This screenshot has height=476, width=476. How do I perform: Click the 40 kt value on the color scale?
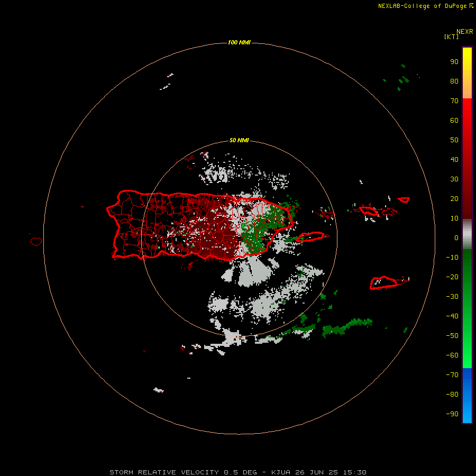pos(454,160)
